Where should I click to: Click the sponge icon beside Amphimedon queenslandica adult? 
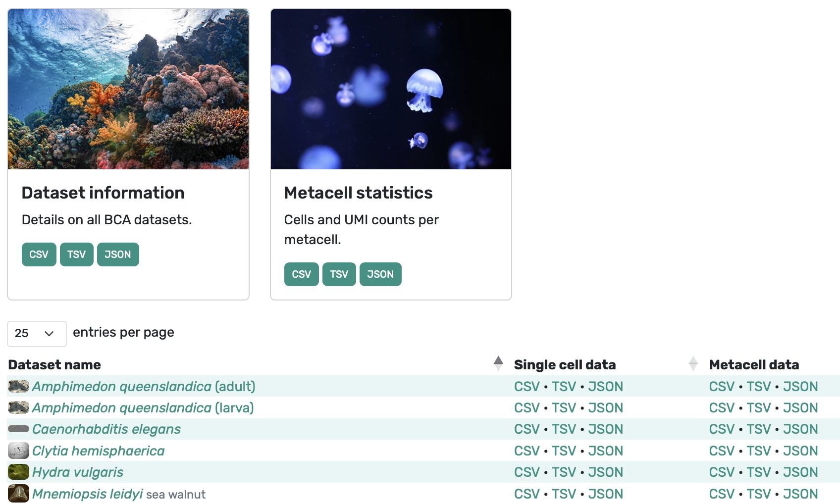18,387
